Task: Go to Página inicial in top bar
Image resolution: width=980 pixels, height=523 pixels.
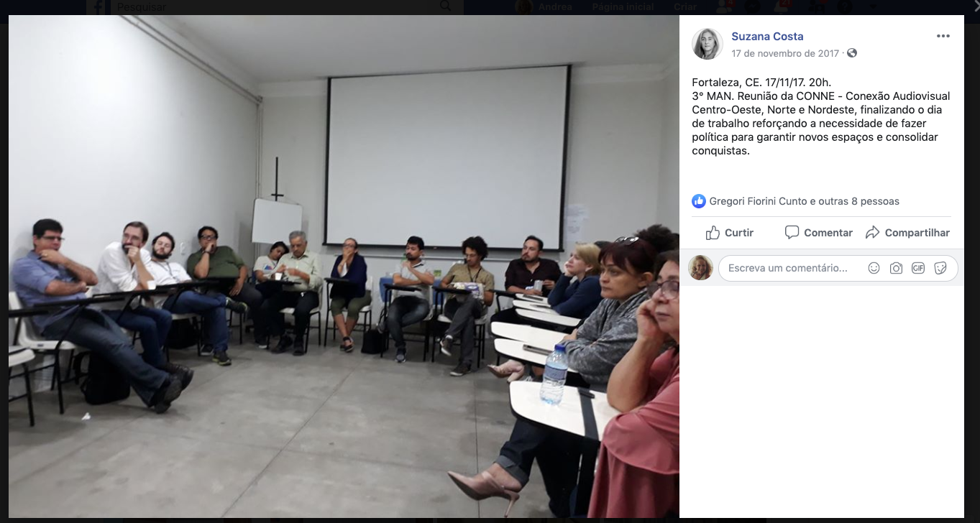Action: (623, 6)
